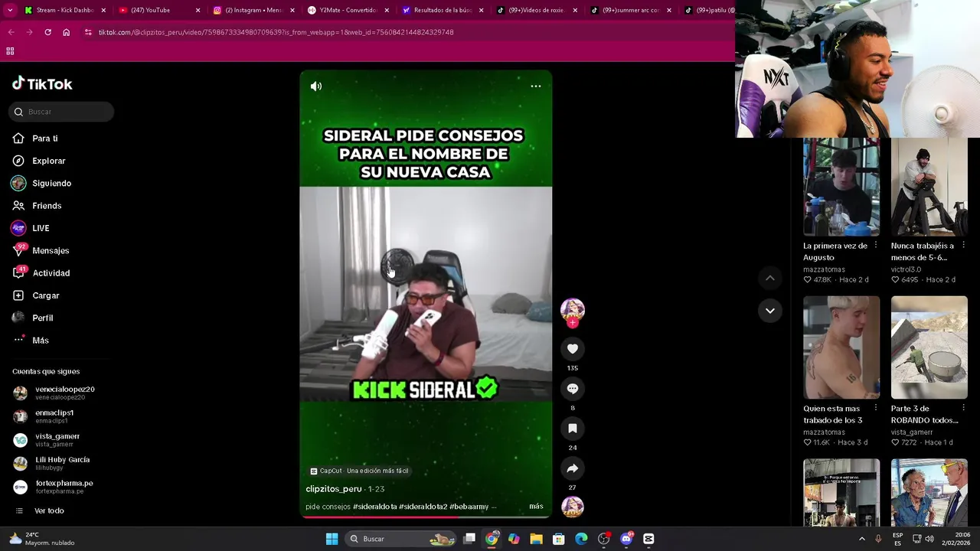
Task: Show hidden system tray icons chevron
Action: pos(862,539)
